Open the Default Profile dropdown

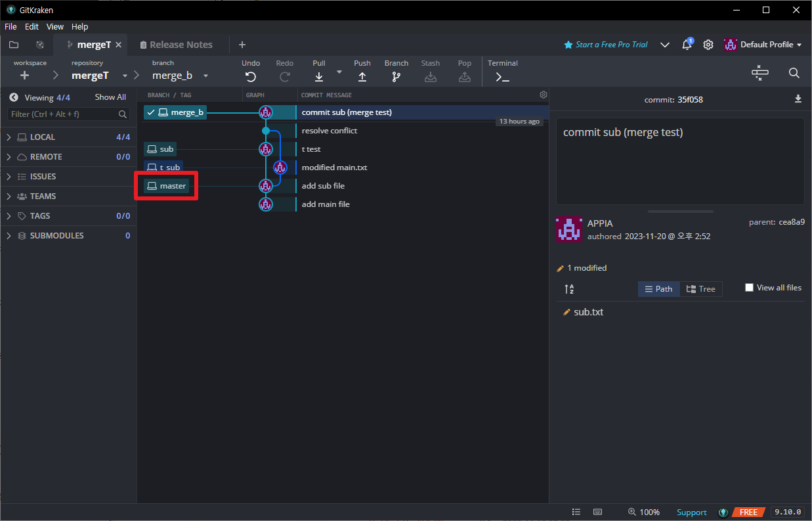pyautogui.click(x=763, y=45)
